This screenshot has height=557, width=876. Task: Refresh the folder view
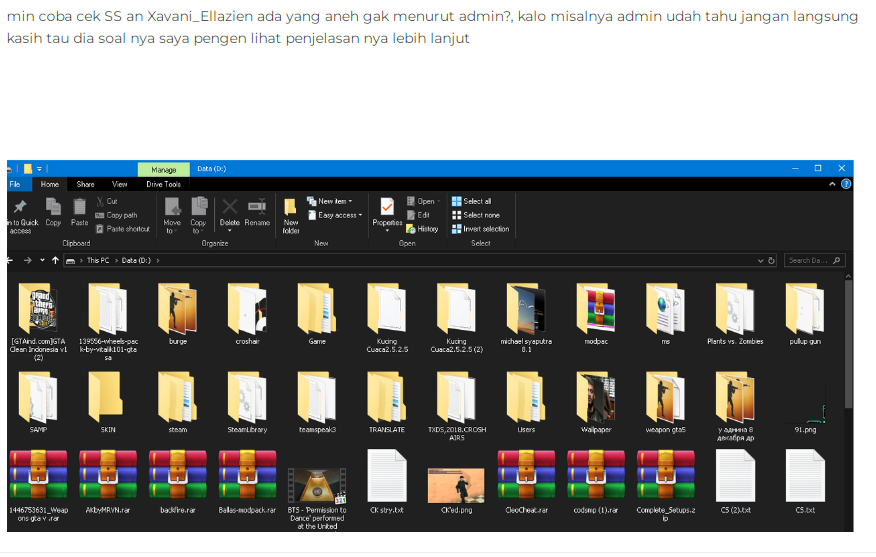(772, 260)
